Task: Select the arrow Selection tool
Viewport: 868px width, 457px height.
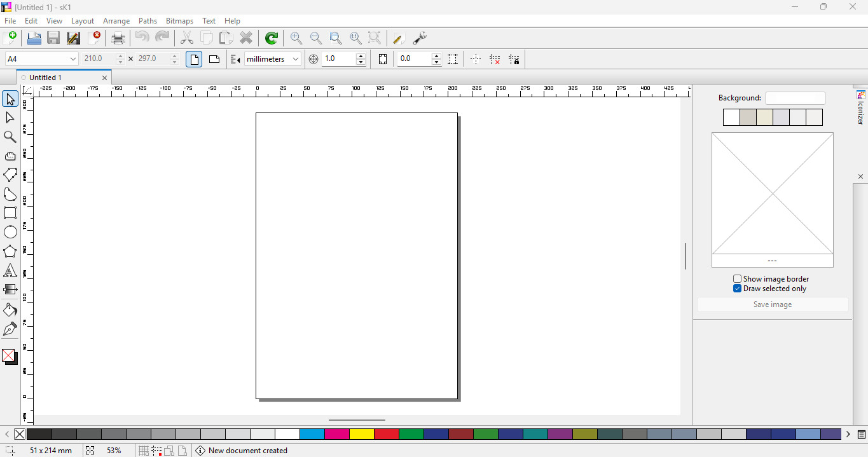Action: click(x=10, y=99)
